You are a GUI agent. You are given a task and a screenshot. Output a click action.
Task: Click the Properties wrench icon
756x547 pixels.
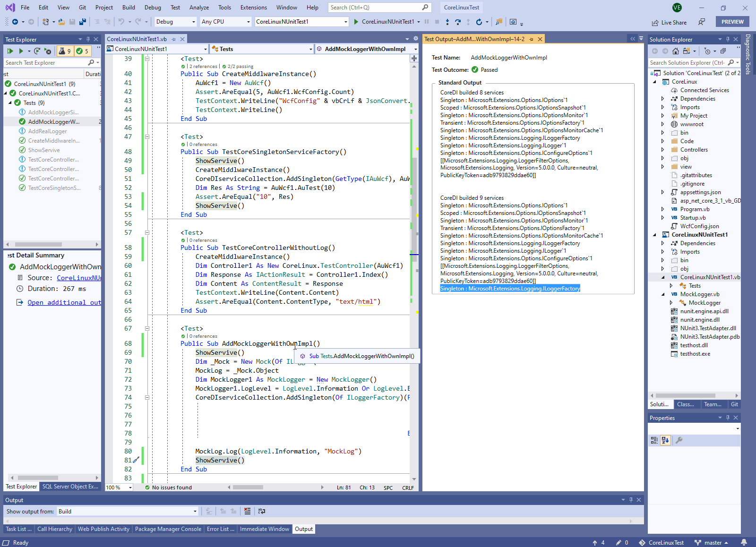coord(679,440)
